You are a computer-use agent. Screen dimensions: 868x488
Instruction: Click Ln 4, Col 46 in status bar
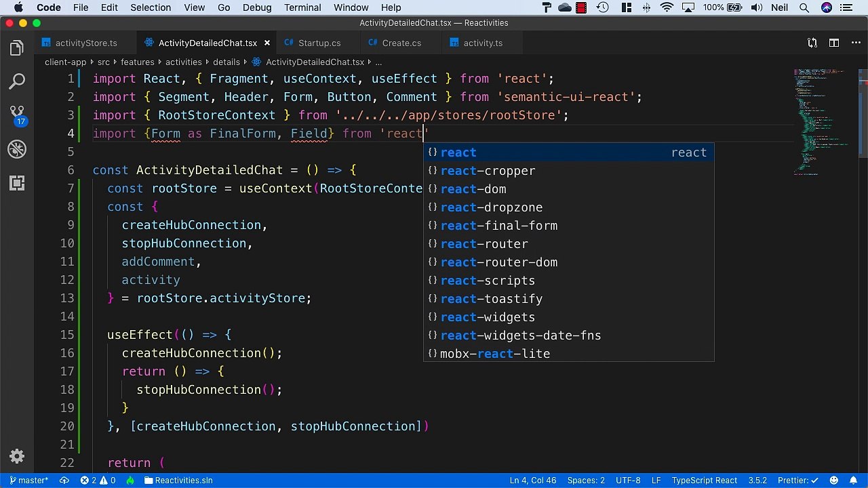tap(532, 481)
